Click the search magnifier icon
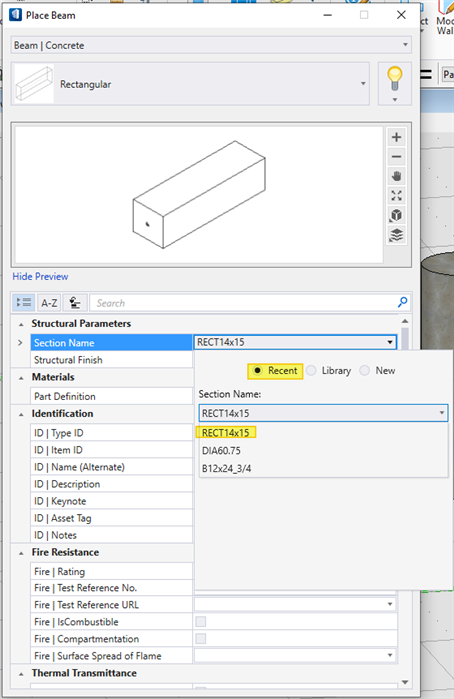Image resolution: width=454 pixels, height=699 pixels. click(402, 302)
